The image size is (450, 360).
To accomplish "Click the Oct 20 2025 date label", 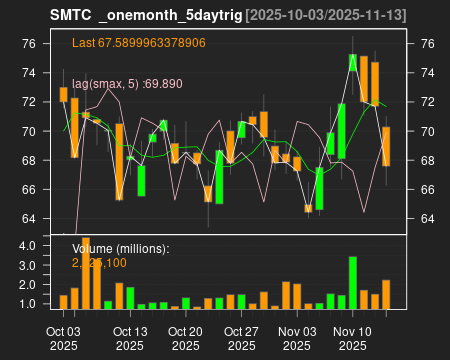I will tap(186, 339).
